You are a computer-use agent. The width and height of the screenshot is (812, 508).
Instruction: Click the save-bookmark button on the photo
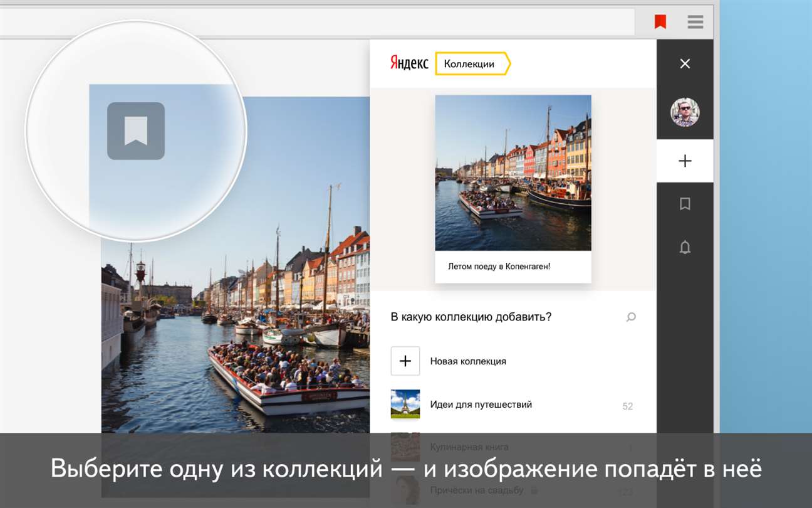pyautogui.click(x=136, y=131)
